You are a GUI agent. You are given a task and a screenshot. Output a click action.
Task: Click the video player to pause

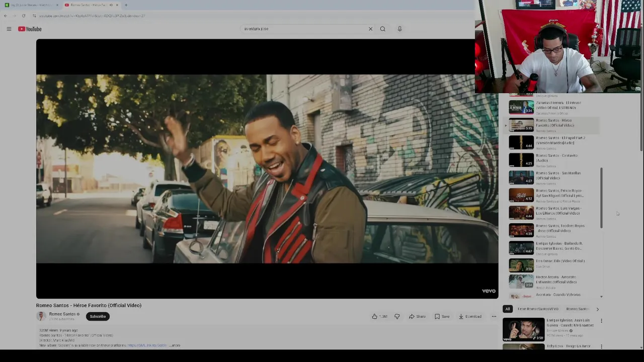267,169
